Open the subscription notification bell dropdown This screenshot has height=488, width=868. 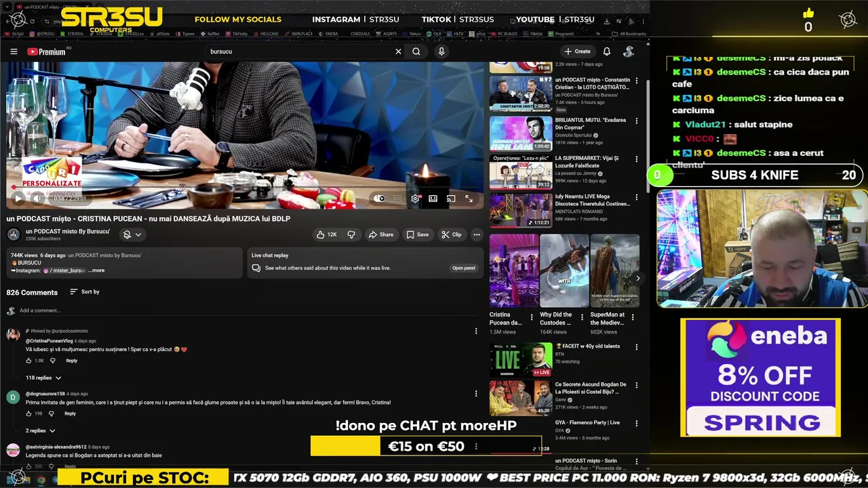132,235
